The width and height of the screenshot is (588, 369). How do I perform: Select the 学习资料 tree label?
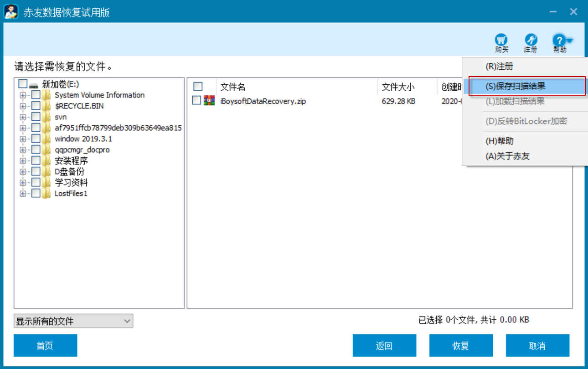coord(71,183)
